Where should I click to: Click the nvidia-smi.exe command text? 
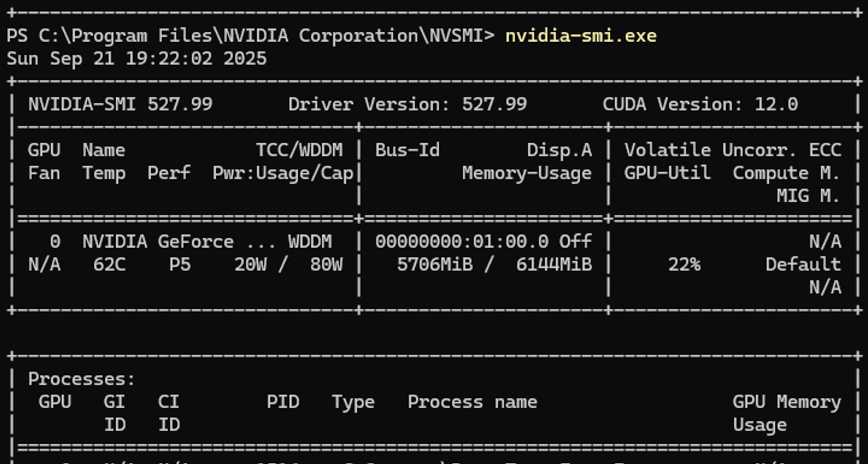pyautogui.click(x=580, y=36)
